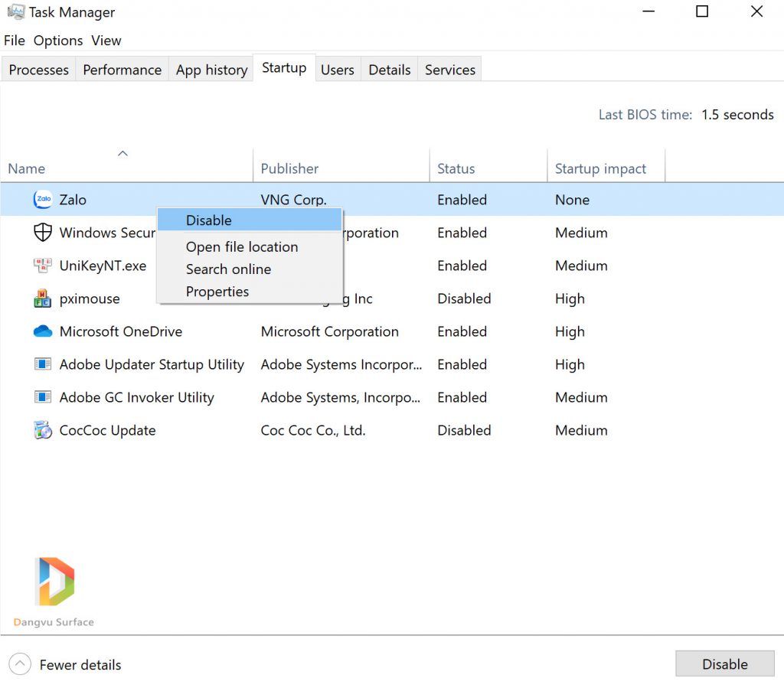
Task: Choose Disable from the context menu
Action: [209, 220]
